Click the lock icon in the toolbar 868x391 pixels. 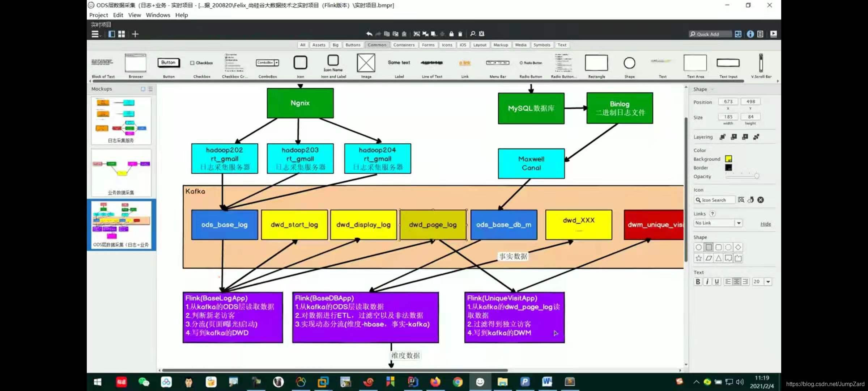[451, 34]
